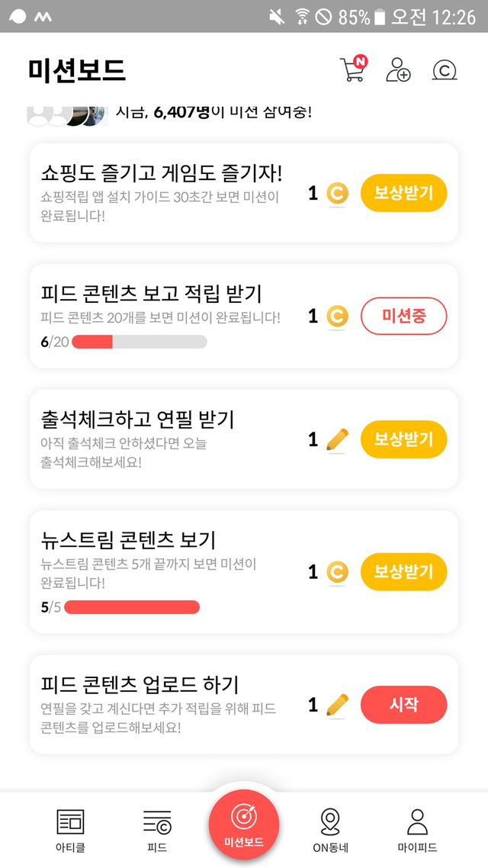
Task: Claim 보상받기 for 뉴스트림 콘텐츠 보기
Action: [403, 572]
